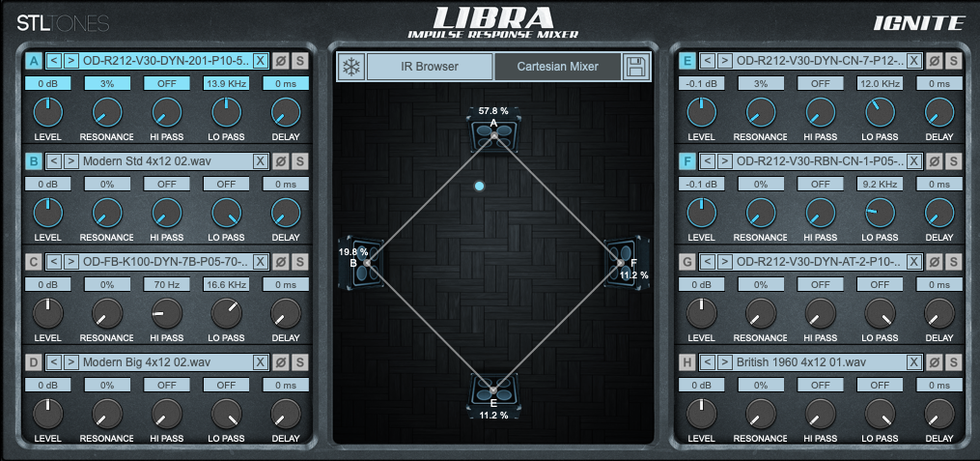The height and width of the screenshot is (461, 980).
Task: Click the snowflake freeze icon
Action: click(351, 67)
